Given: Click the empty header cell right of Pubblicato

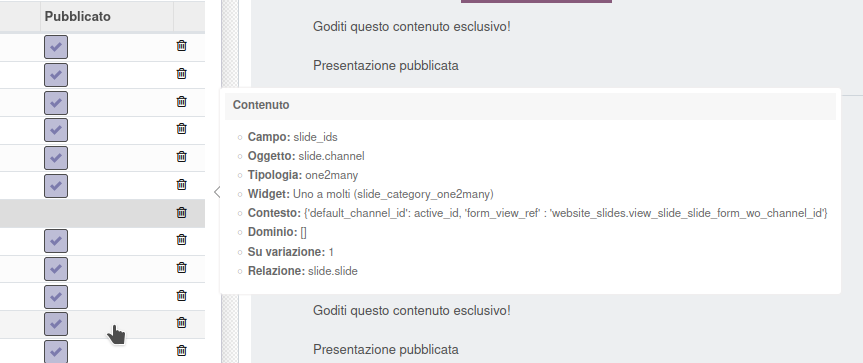Looking at the screenshot, I should tap(189, 16).
